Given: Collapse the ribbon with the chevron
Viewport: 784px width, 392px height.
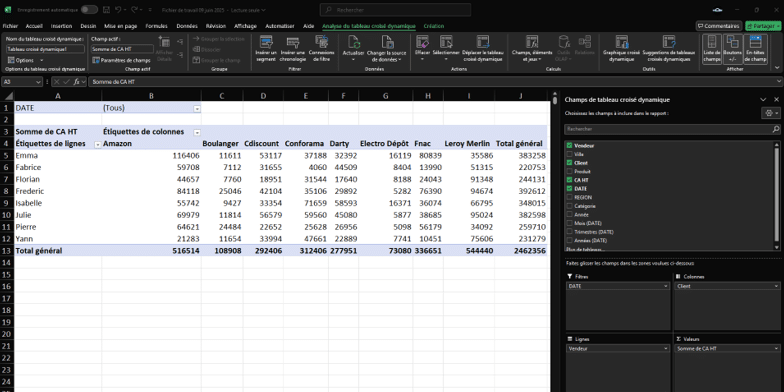Looking at the screenshot, I should [x=776, y=67].
